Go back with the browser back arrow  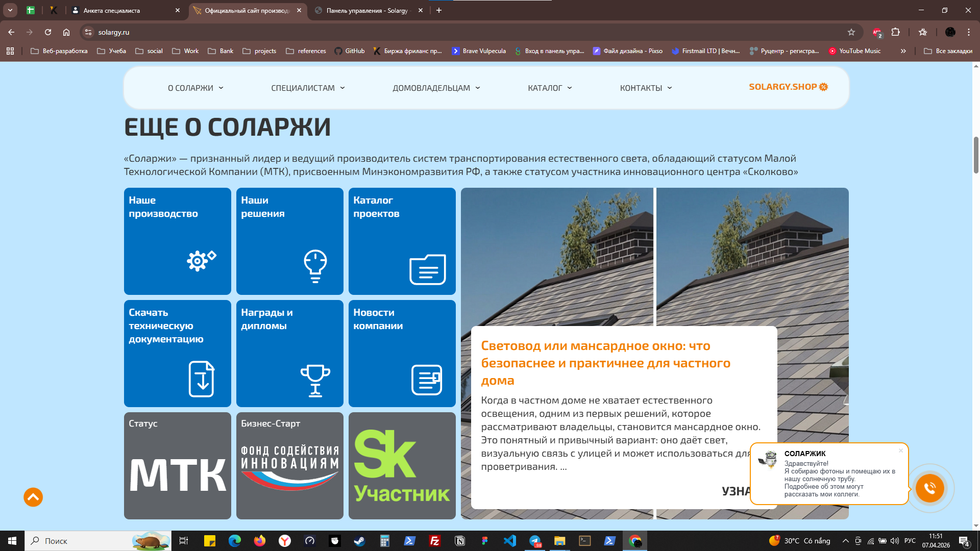coord(11,32)
